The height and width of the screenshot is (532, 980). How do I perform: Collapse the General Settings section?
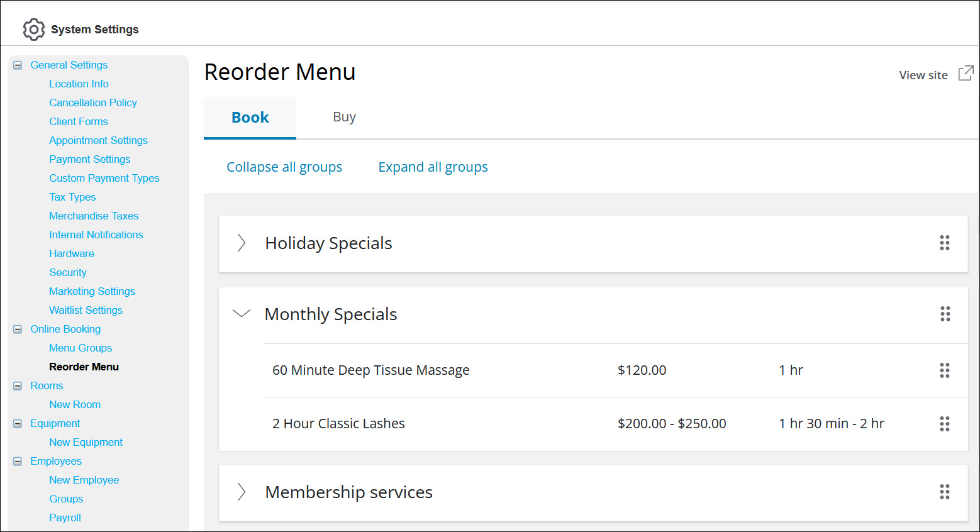click(17, 65)
